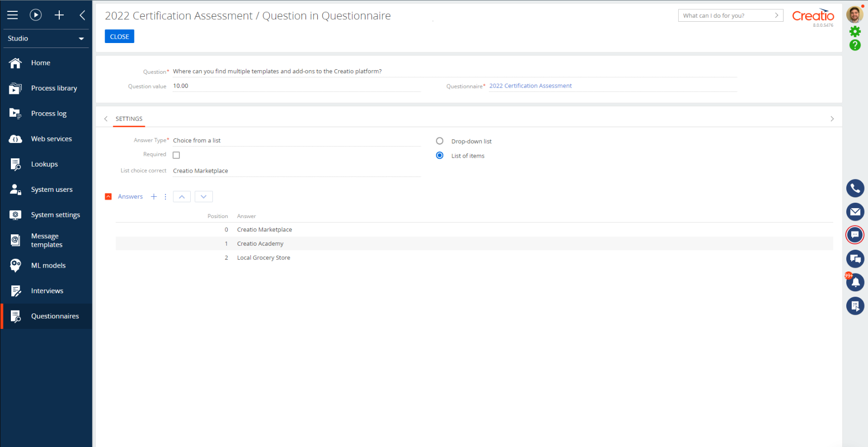Open the green system designer gear
The height and width of the screenshot is (447, 868).
pyautogui.click(x=855, y=32)
